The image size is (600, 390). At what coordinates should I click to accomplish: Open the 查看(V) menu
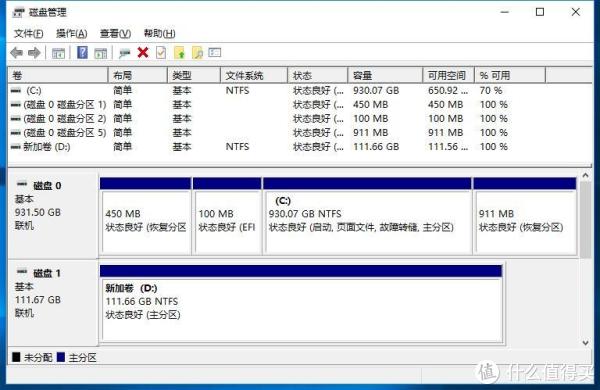[x=115, y=34]
